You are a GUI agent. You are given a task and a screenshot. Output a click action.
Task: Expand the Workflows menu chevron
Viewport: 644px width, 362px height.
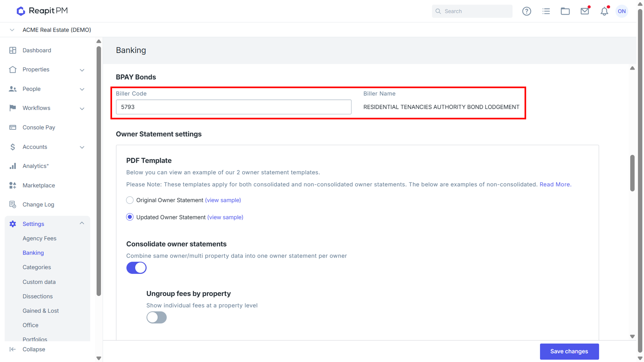(x=82, y=108)
